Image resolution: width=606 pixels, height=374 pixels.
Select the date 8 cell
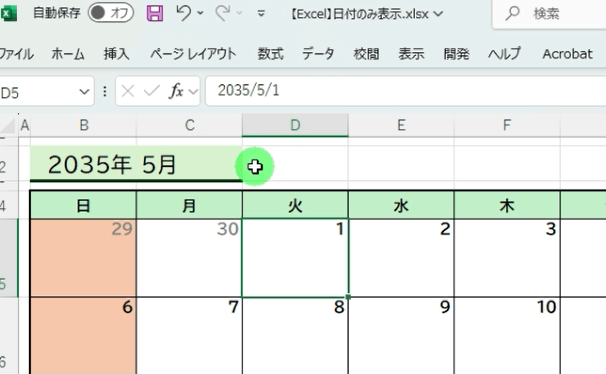[x=295, y=336]
